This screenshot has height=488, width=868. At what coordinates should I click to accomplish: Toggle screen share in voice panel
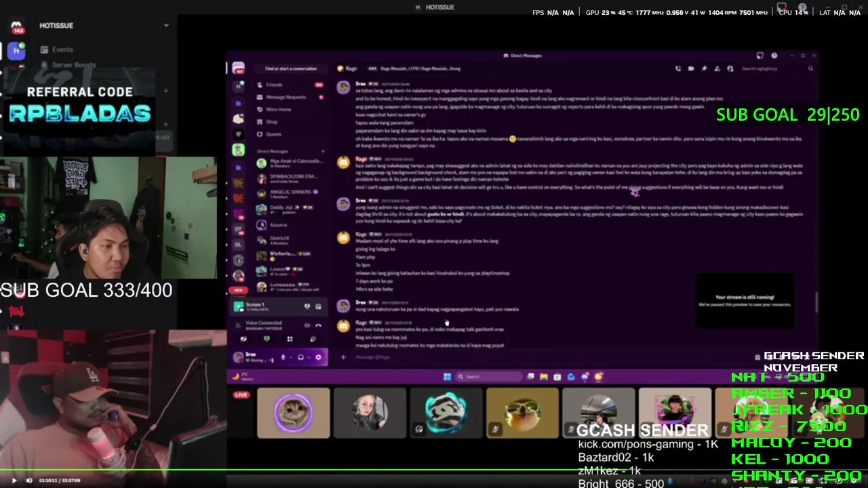pos(267,339)
